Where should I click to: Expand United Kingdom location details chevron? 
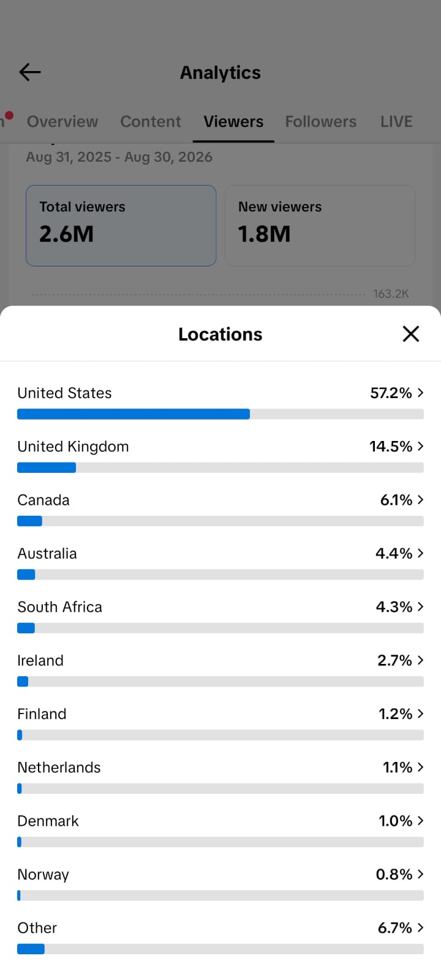[x=420, y=446]
